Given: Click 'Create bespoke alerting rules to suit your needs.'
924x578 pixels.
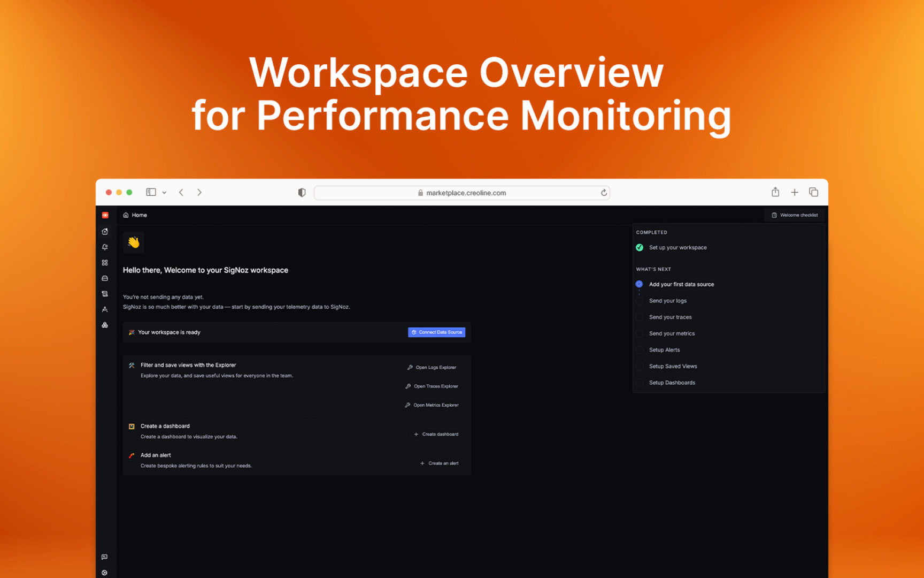Looking at the screenshot, I should point(196,466).
